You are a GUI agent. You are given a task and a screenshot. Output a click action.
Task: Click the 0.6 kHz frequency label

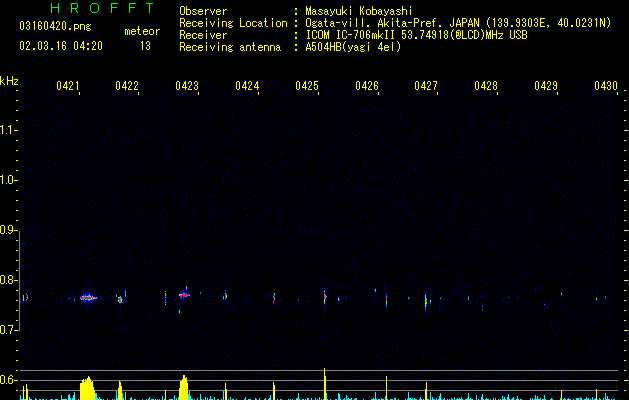[x=8, y=380]
